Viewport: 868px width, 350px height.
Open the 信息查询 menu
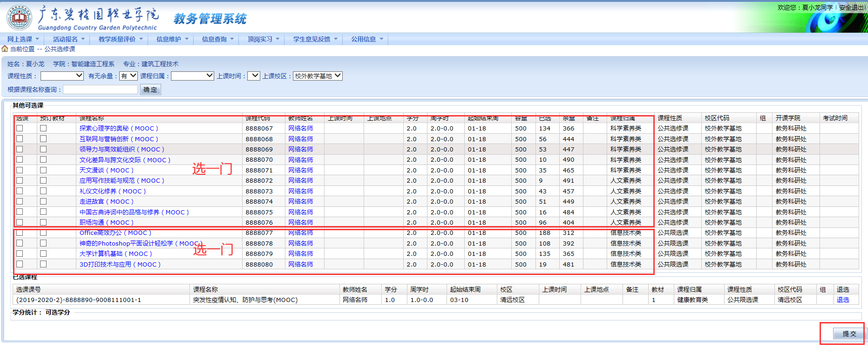218,39
